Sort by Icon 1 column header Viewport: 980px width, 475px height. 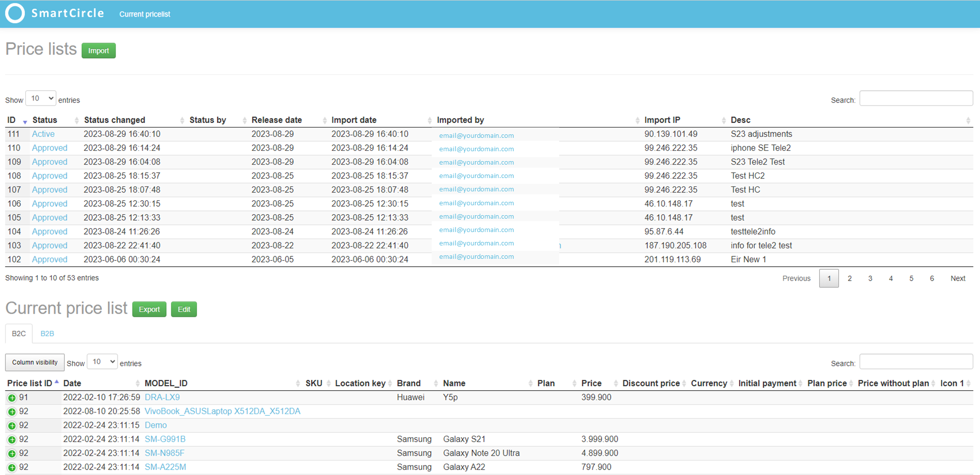[x=956, y=383]
